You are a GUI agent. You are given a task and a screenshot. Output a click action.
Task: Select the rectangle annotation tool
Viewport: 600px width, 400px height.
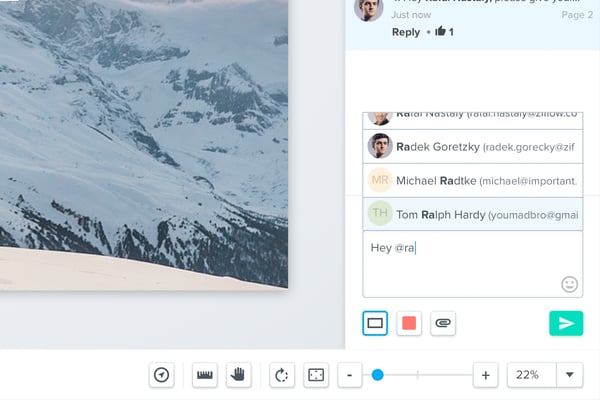coord(375,323)
